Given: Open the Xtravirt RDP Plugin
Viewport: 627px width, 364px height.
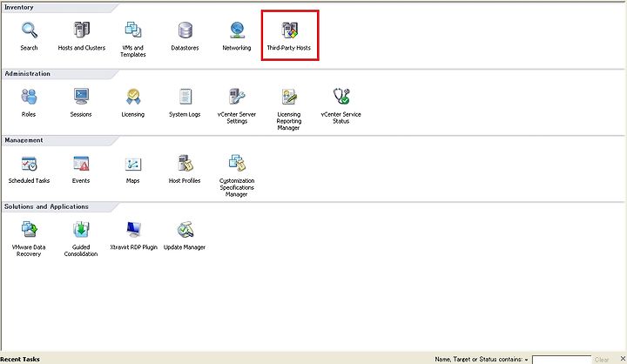Looking at the screenshot, I should (x=133, y=230).
